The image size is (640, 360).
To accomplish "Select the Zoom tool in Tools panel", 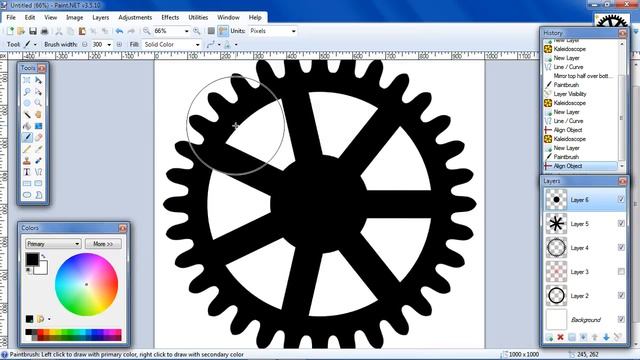I will click(x=38, y=103).
